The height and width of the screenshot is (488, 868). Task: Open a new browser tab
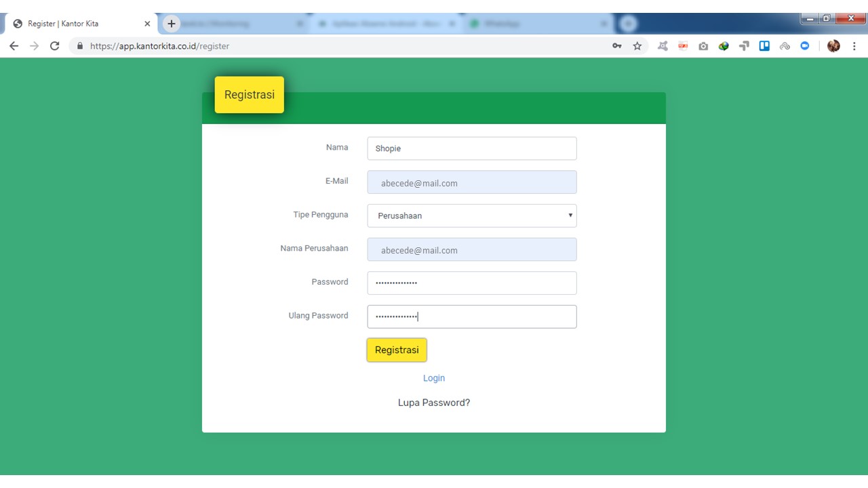pyautogui.click(x=172, y=24)
